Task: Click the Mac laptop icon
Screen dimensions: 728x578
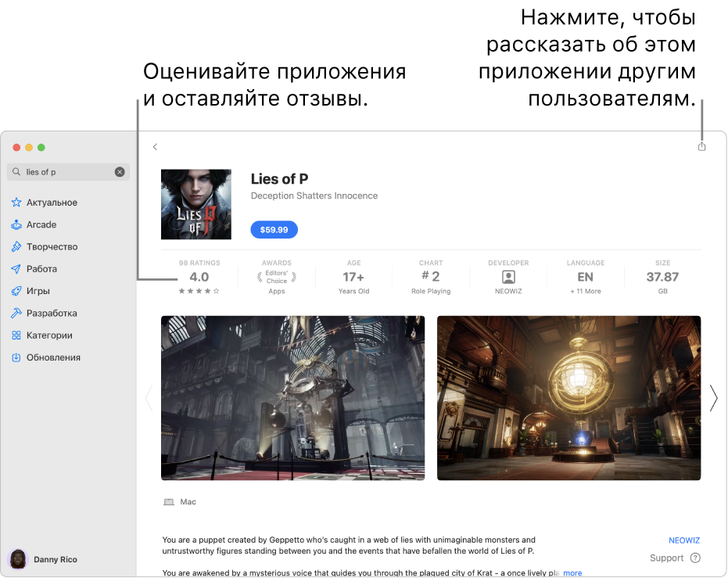Action: point(169,502)
